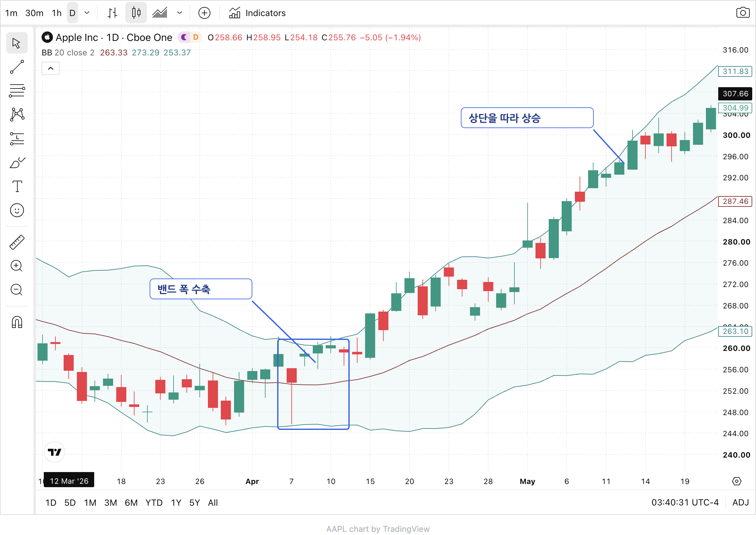Click the 307.66 price label on scale
This screenshot has height=535, width=756.
735,93
